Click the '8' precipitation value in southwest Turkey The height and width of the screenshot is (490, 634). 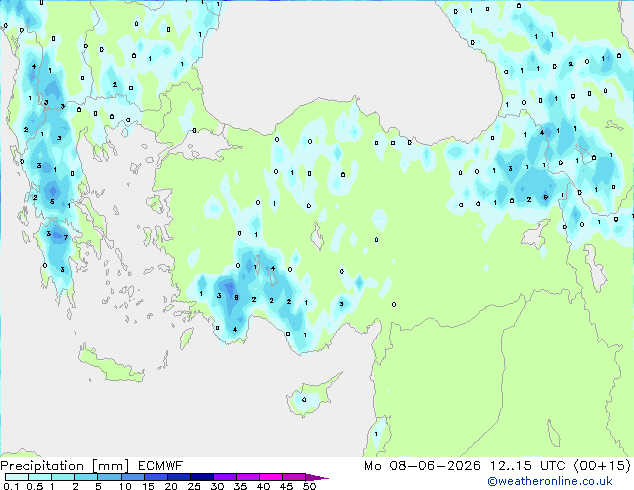coord(236,298)
